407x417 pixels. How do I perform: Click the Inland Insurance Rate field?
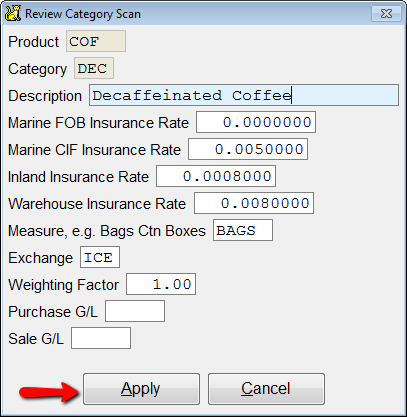click(216, 176)
